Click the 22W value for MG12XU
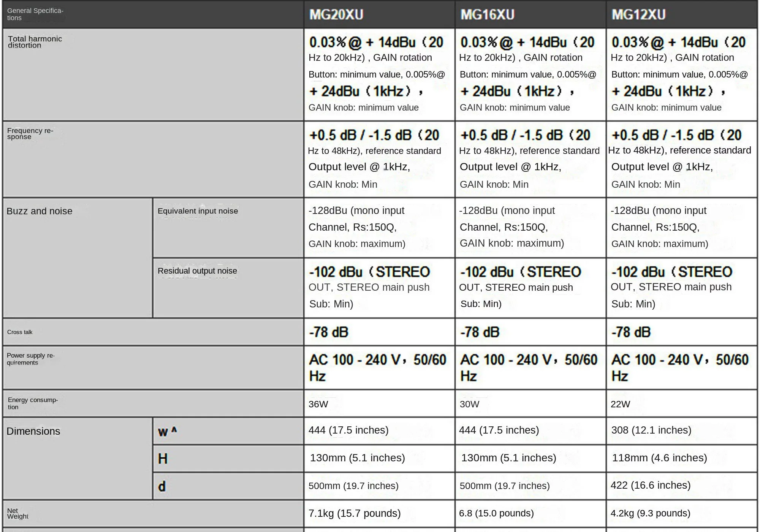 click(620, 404)
